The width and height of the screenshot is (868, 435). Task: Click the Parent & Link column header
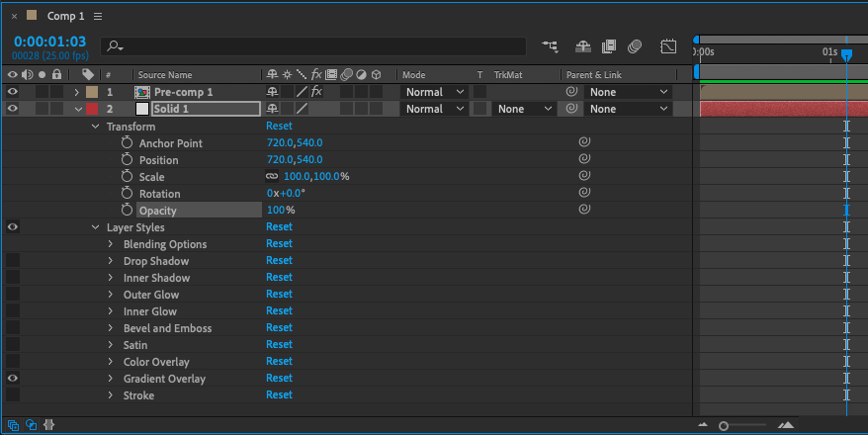(x=593, y=75)
